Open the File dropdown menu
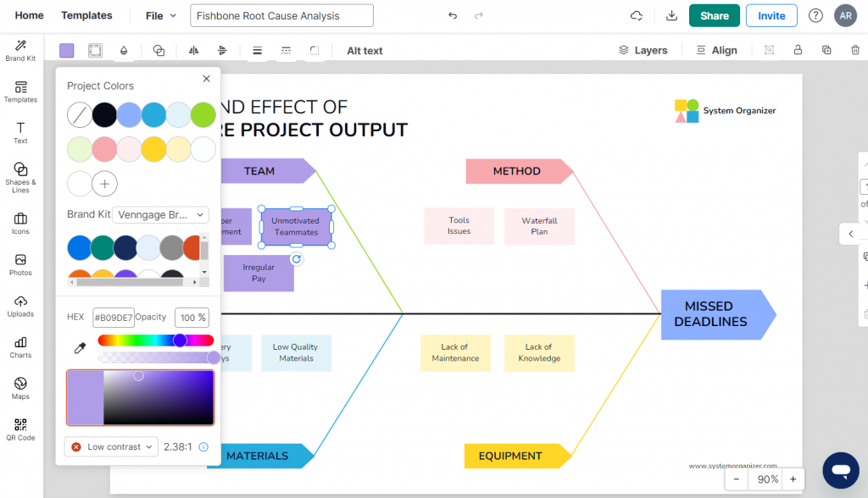The height and width of the screenshot is (498, 868). (x=160, y=16)
